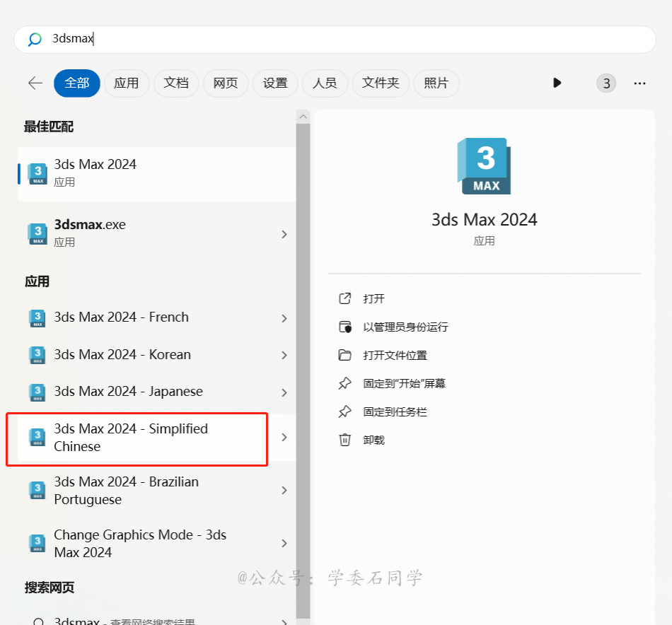Click the circled 3 badge button

[x=606, y=83]
